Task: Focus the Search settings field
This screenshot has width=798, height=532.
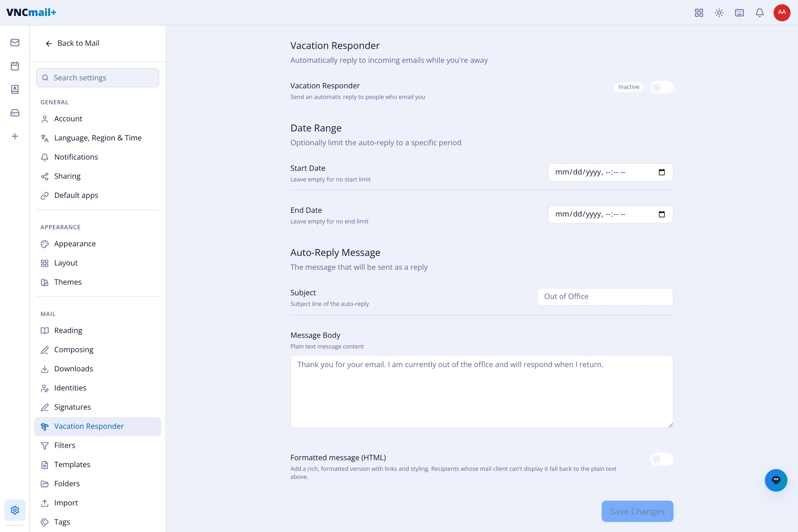Action: (x=97, y=78)
